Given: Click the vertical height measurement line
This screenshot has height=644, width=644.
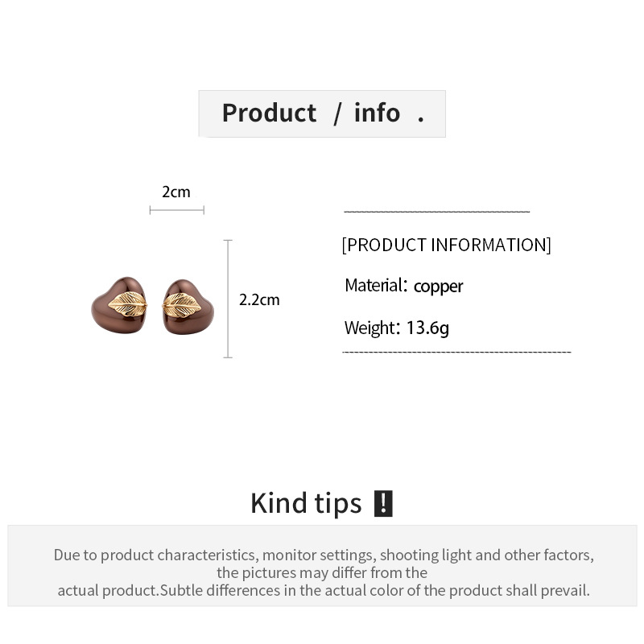Looking at the screenshot, I should 228,299.
